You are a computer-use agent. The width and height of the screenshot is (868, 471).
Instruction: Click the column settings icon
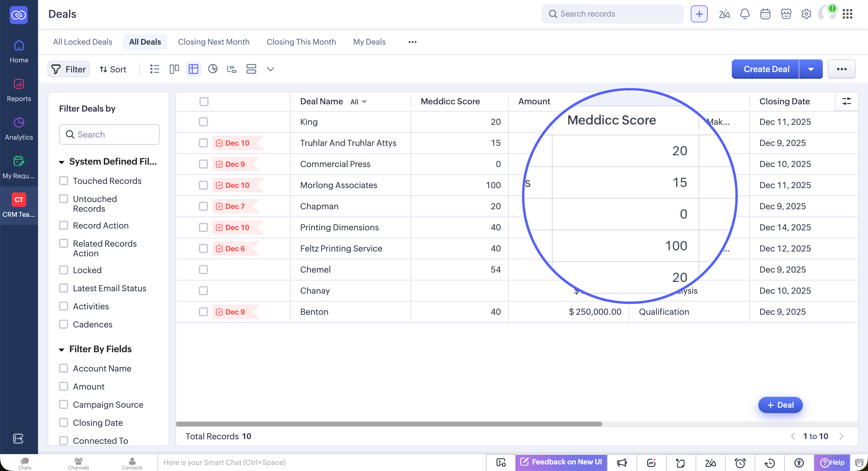coord(846,101)
